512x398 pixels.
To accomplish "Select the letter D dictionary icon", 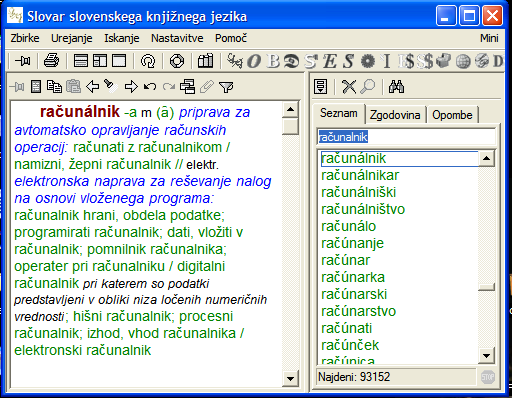I will [498, 61].
